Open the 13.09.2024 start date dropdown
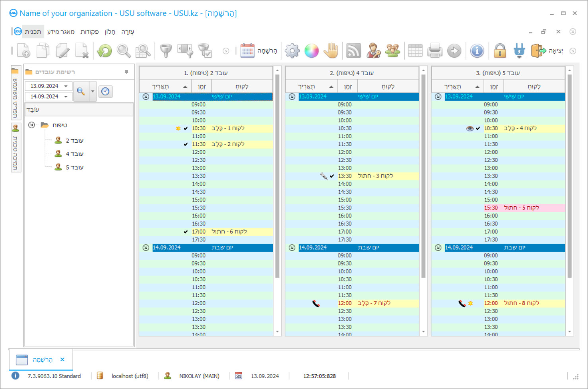588x389 pixels. [66, 86]
